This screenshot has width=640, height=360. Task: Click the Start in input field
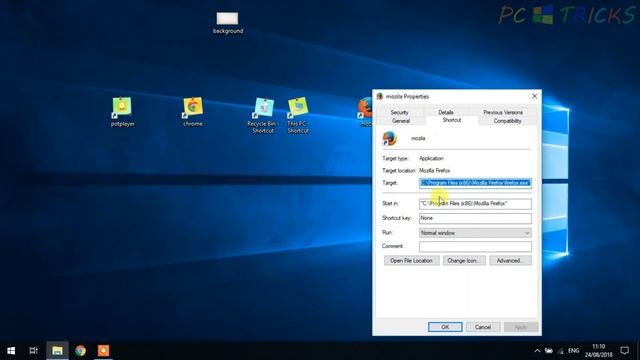[x=475, y=203]
